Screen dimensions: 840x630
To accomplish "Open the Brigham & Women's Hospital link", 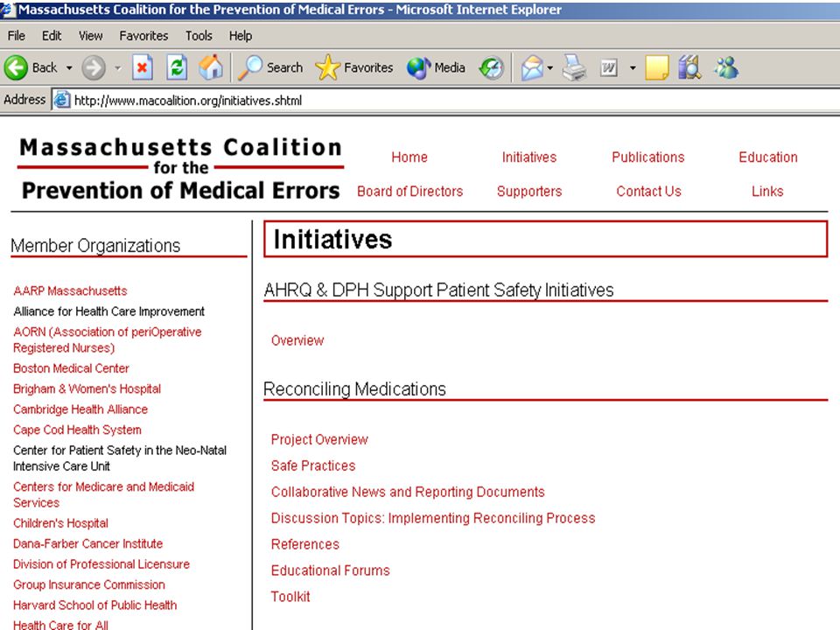I will 87,388.
